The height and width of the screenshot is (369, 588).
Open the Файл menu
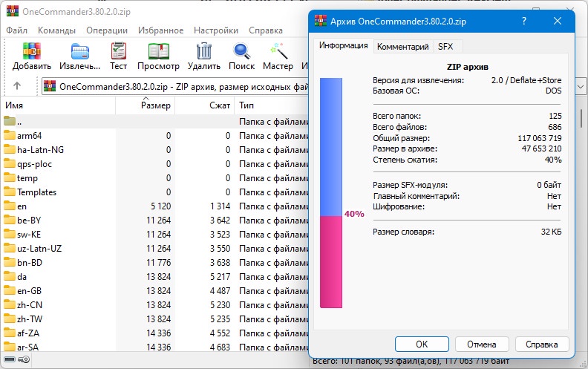click(16, 30)
